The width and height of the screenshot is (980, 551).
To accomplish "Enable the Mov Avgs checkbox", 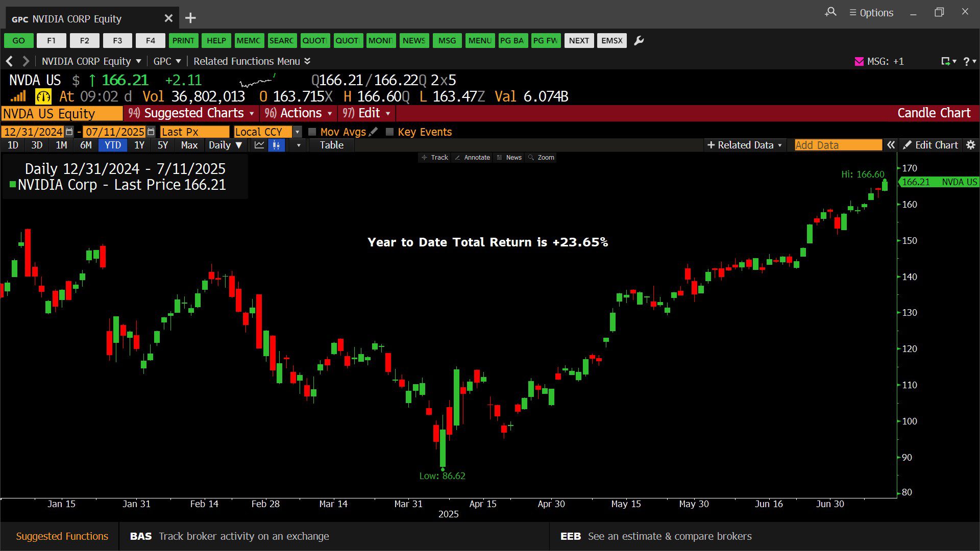I will [x=312, y=132].
